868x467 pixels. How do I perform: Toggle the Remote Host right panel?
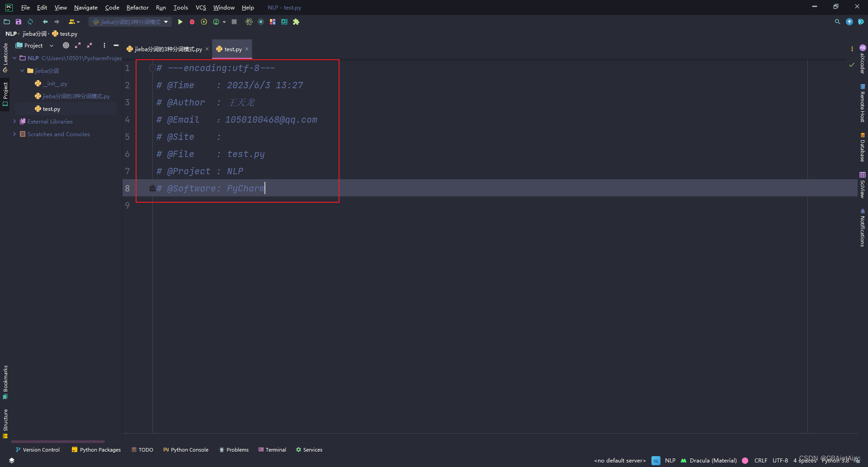point(863,103)
